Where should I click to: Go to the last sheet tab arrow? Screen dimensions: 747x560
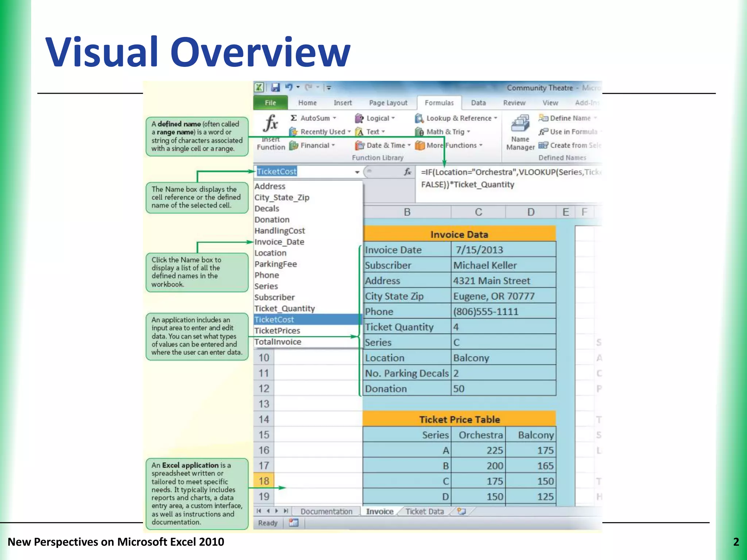(x=286, y=511)
